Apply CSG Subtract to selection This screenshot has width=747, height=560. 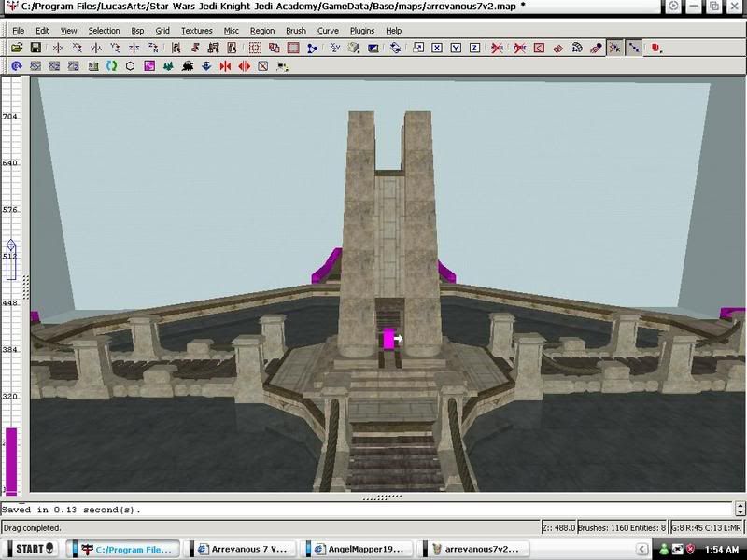(x=255, y=48)
